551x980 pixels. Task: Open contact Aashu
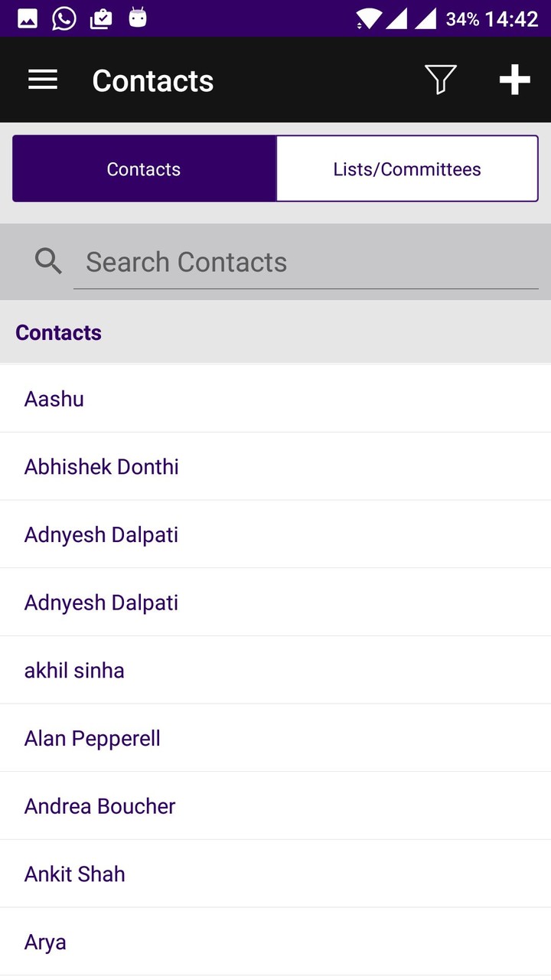(x=275, y=399)
